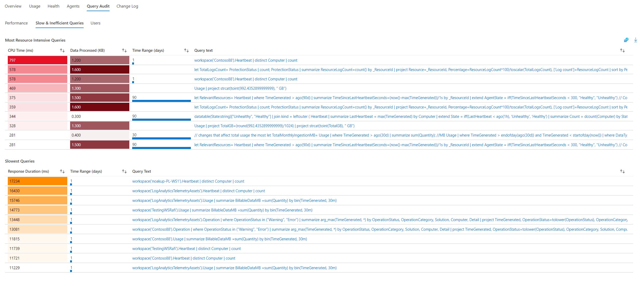Viewport: 644px width, 290px height.
Task: Sort Most Resource Intensive Time Range column
Action: (186, 50)
